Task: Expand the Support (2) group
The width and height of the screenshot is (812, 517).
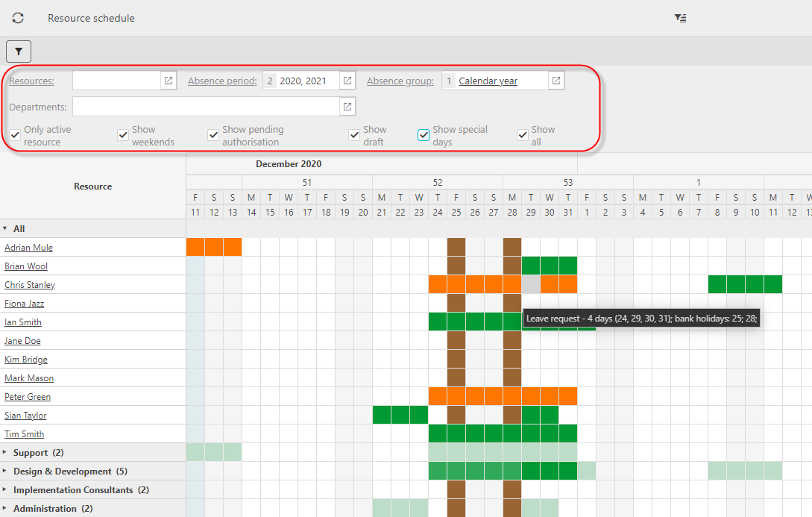Action: pos(5,453)
